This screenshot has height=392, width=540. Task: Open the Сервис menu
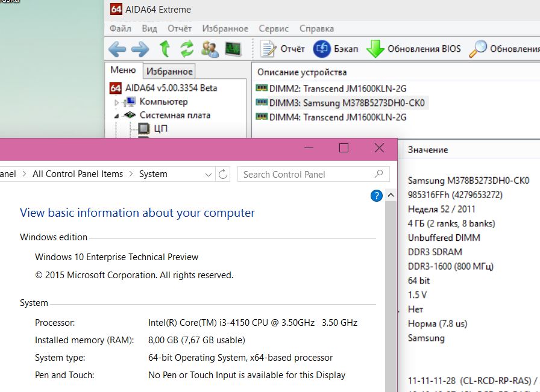(x=274, y=28)
